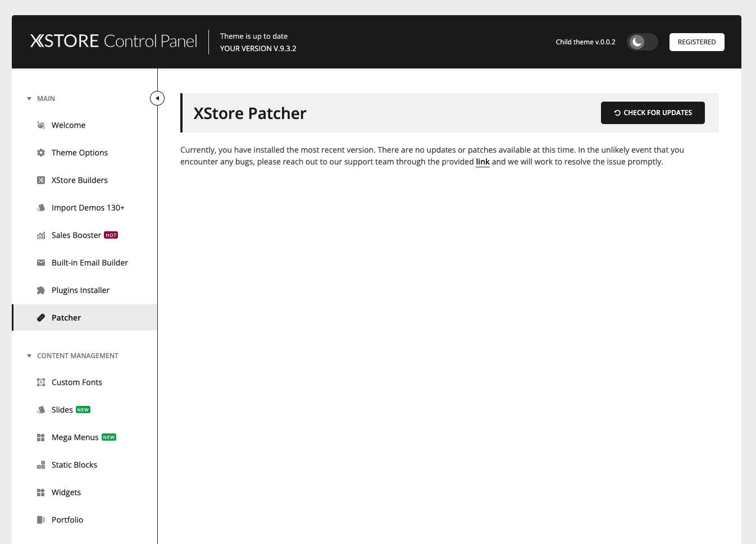Click the Welcome waving hand icon

(x=41, y=125)
